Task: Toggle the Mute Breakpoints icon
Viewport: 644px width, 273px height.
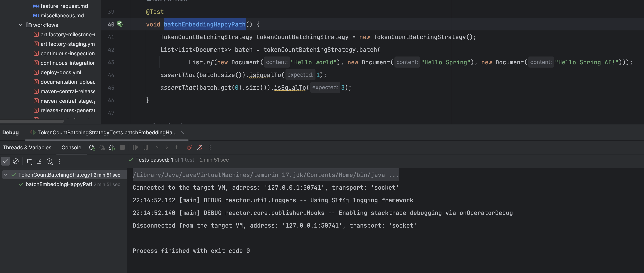Action: tap(200, 148)
